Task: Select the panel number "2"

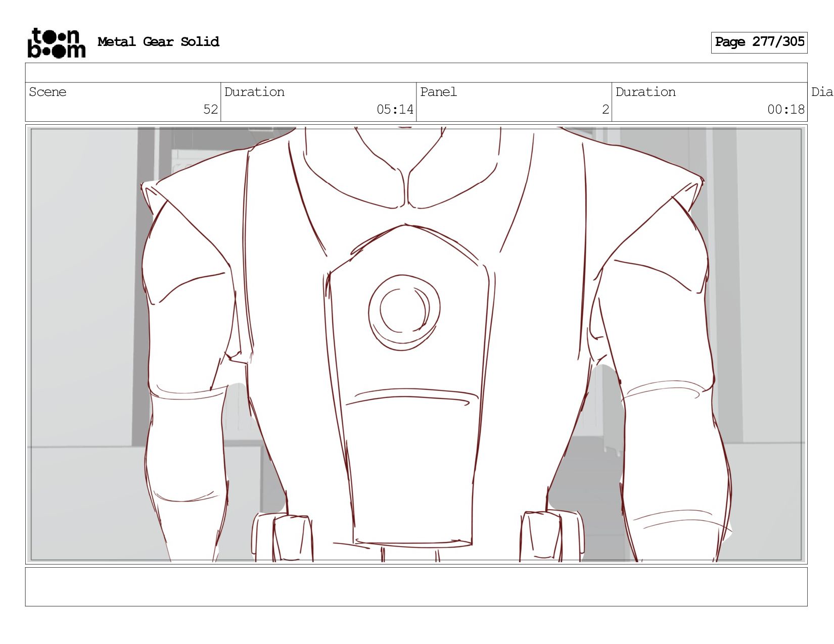Action: click(x=606, y=110)
